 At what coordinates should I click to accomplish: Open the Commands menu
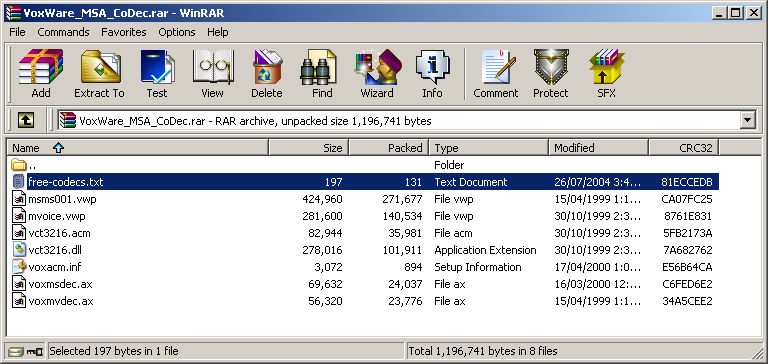tap(63, 32)
